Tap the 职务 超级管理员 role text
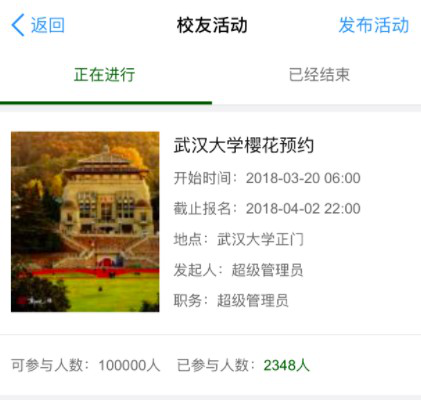Screen dimensions: 421x400 231,300
